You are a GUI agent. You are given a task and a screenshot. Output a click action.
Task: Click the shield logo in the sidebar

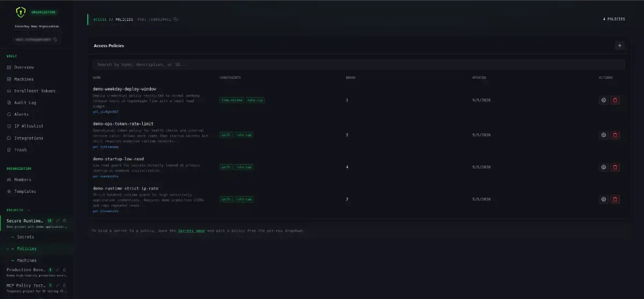pyautogui.click(x=20, y=11)
